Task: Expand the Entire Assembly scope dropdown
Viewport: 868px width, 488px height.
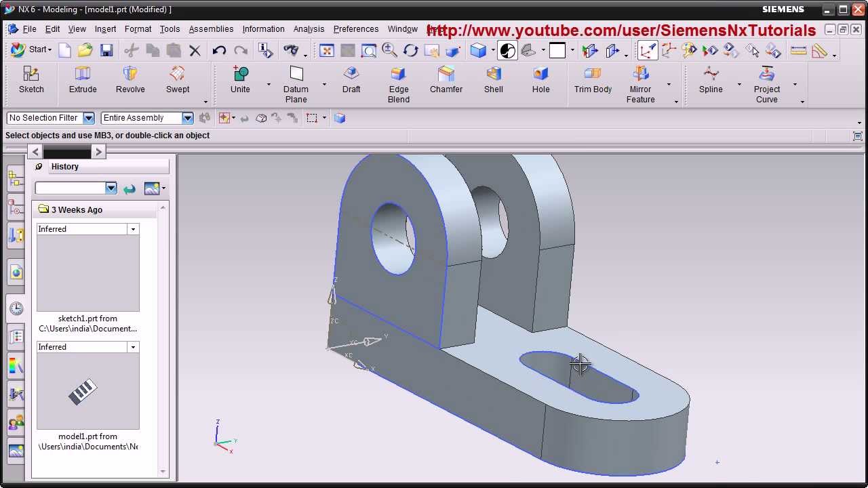Action: [x=187, y=118]
